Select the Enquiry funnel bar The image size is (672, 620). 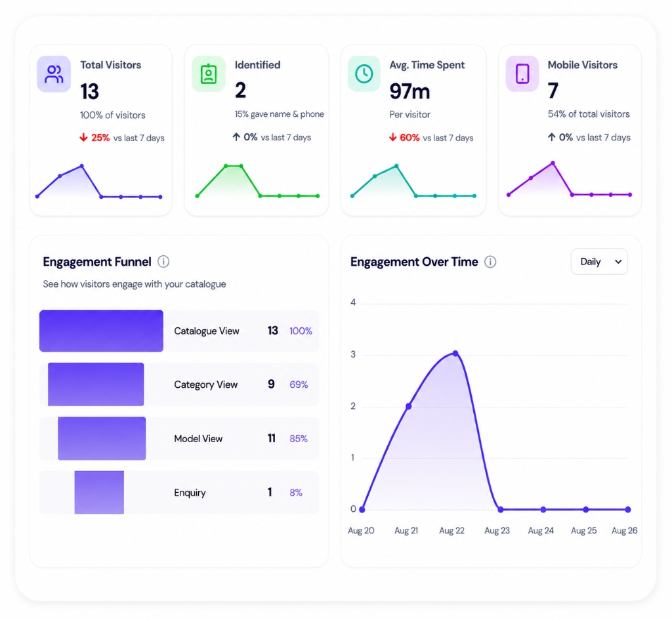click(100, 492)
